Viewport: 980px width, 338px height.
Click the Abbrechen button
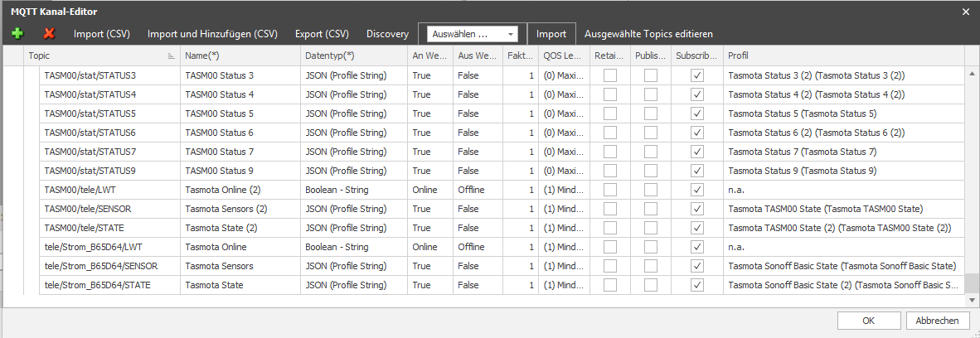pyautogui.click(x=938, y=321)
